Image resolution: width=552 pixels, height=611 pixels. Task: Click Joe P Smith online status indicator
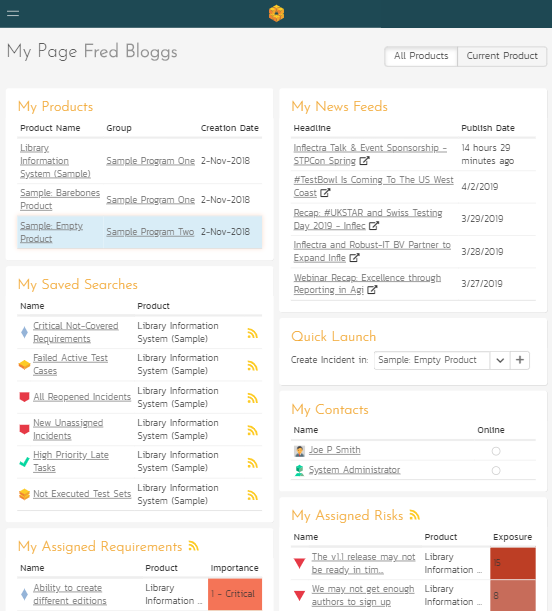coord(496,451)
